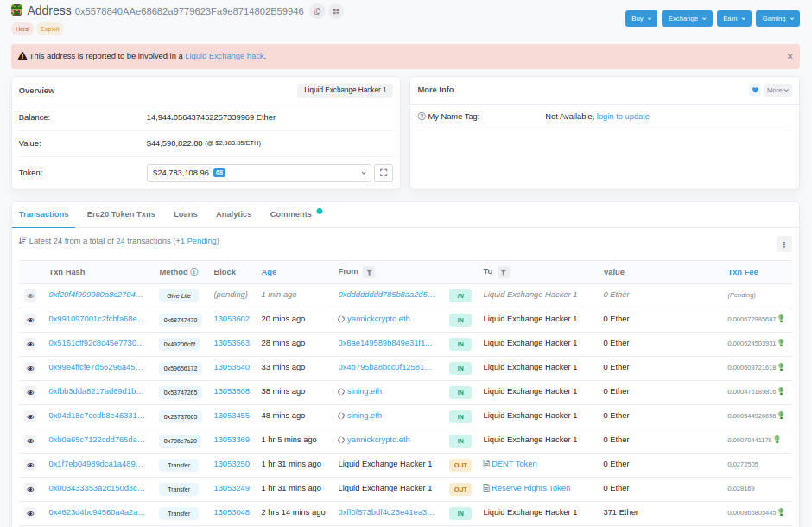Toggle eye preview for transaction 0x1f7eb04989dca1a489
812x527 pixels.
click(30, 465)
